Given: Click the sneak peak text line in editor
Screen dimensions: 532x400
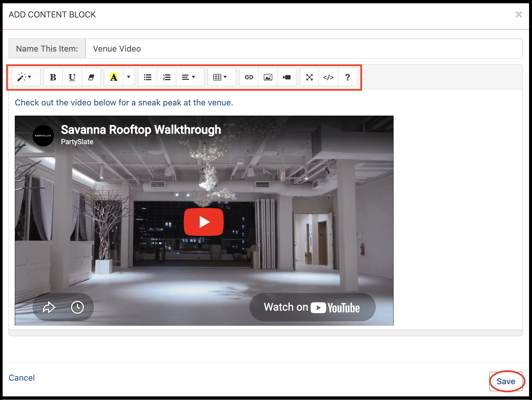Looking at the screenshot, I should [124, 103].
